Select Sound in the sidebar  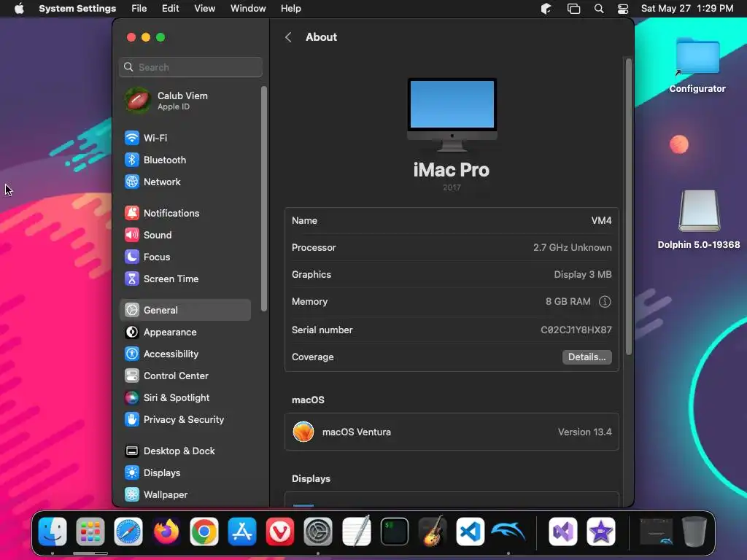[185, 236]
